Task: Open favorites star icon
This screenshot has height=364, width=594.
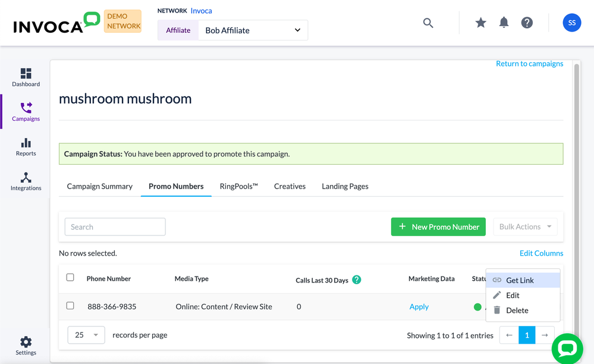Action: 480,23
